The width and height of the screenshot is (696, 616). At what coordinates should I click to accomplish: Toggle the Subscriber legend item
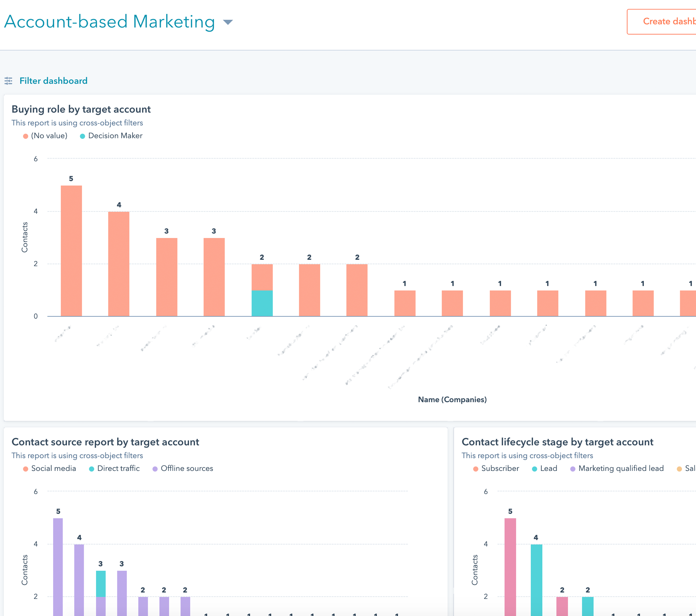tap(496, 469)
